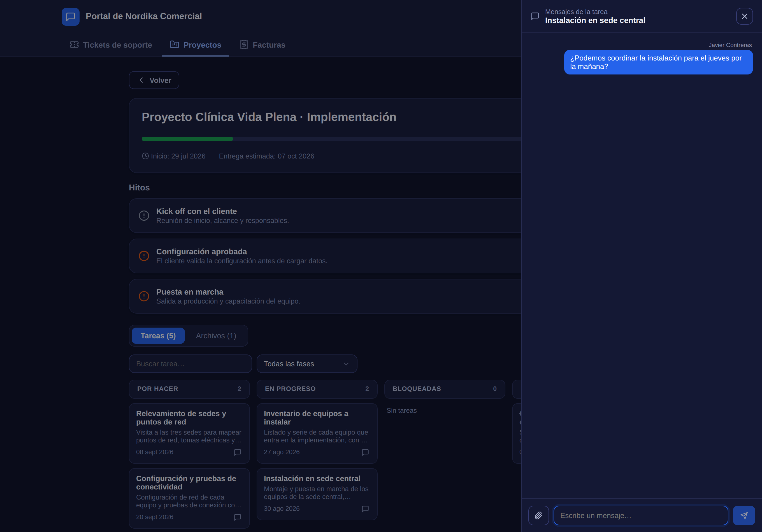Image resolution: width=762 pixels, height=532 pixels.
Task: Click the Tickets de soporte ticket icon
Action: point(74,45)
